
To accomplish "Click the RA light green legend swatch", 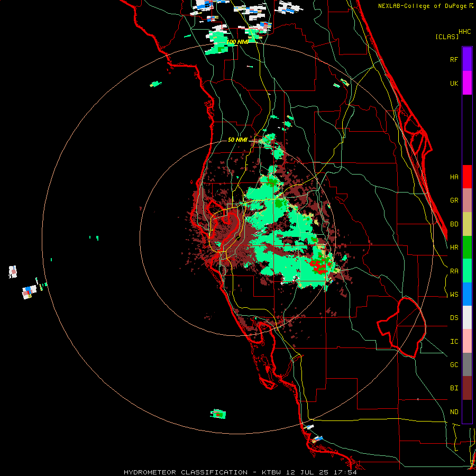I will click(467, 271).
